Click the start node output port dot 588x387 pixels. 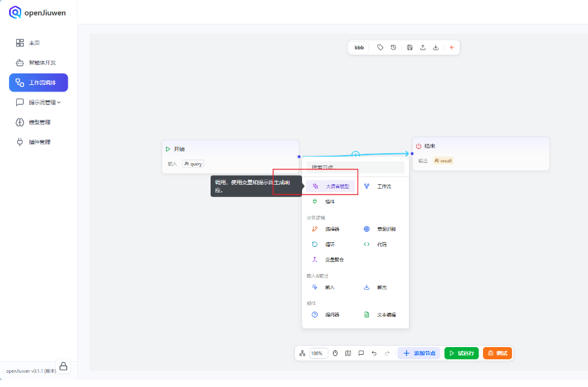coord(299,156)
